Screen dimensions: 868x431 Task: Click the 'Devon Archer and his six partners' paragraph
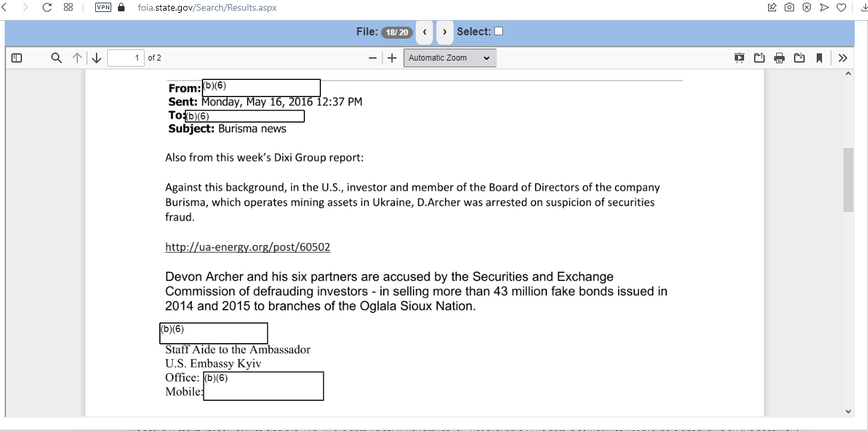click(416, 292)
